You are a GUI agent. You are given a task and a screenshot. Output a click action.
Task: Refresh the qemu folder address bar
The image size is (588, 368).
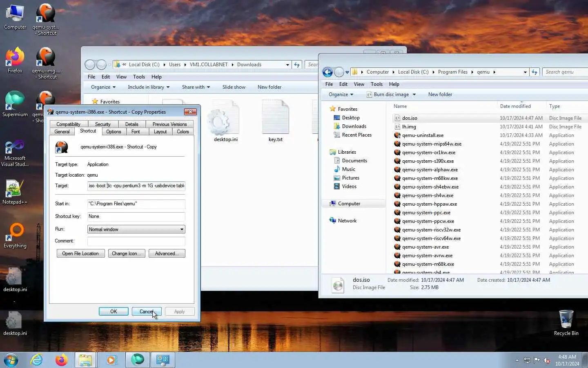pos(535,72)
